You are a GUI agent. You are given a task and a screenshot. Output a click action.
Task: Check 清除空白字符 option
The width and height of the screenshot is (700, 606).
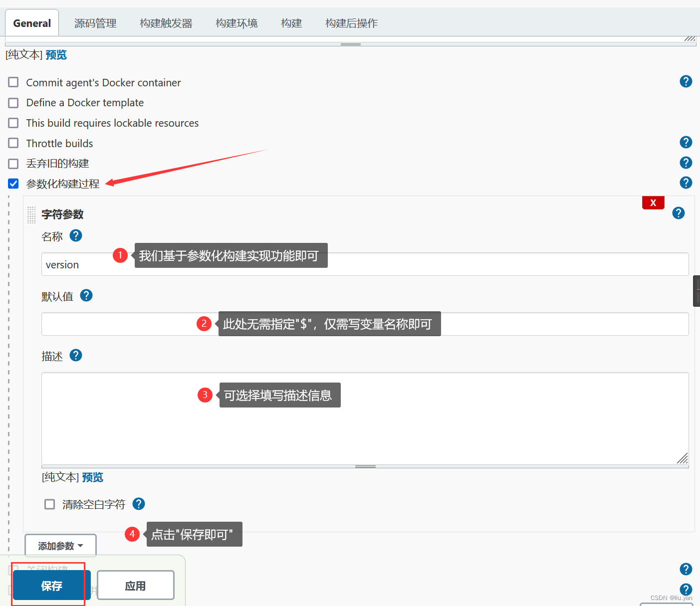(49, 504)
